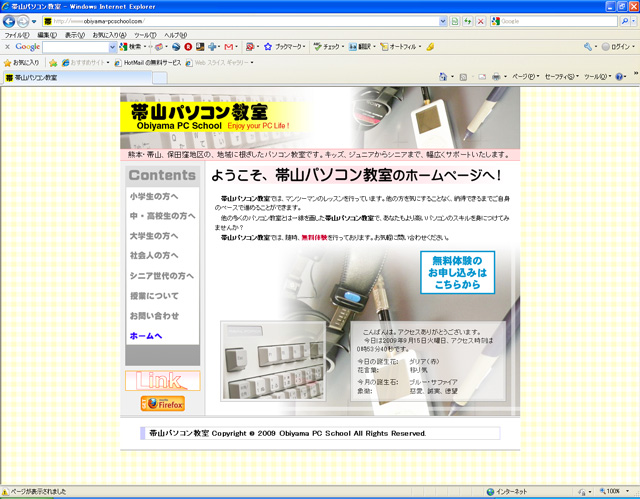Open お問い合わせ in Contents
The width and height of the screenshot is (640, 499).
154,316
